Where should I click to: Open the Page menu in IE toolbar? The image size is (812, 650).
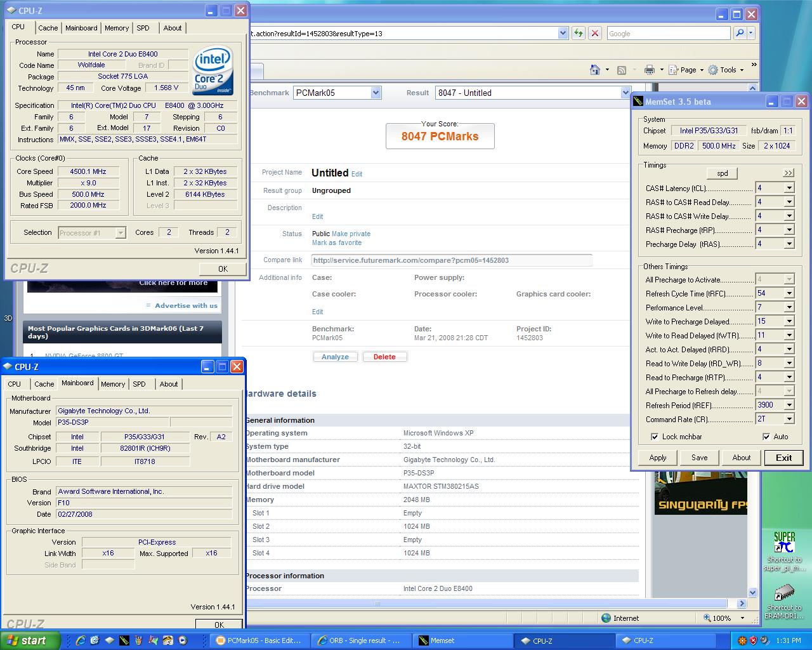[688, 70]
